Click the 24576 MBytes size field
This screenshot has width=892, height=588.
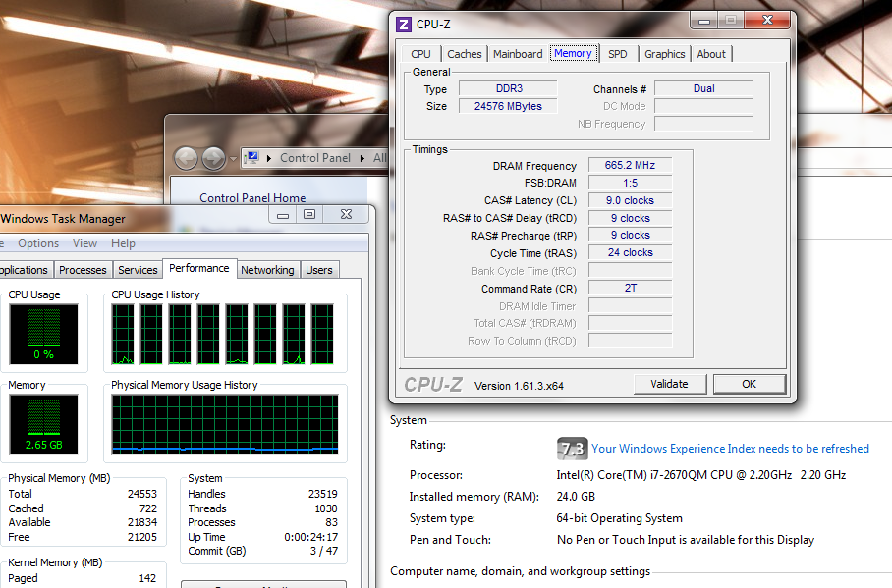(509, 106)
